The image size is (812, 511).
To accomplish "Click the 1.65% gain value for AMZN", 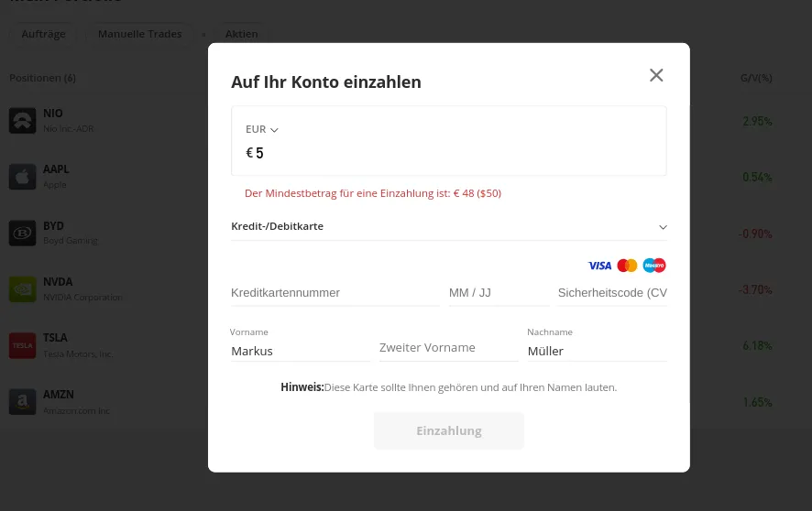I will click(x=757, y=402).
